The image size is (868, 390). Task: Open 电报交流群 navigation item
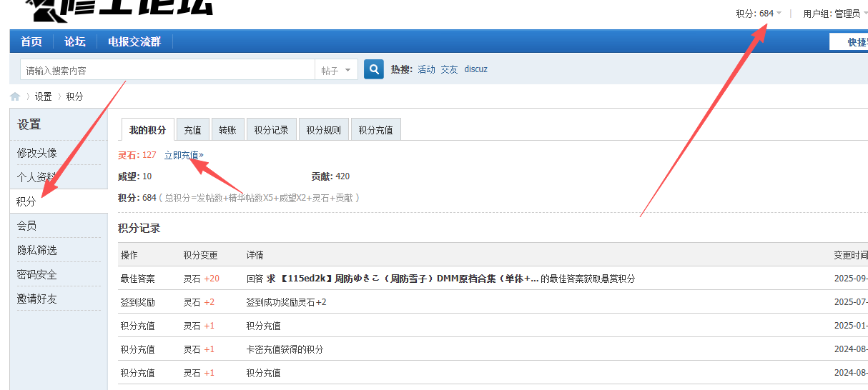134,41
